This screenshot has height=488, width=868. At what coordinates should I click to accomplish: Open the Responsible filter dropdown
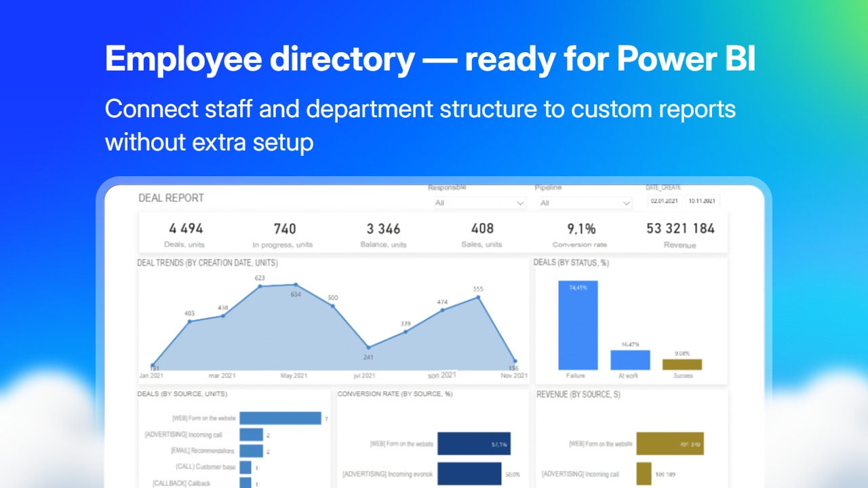point(480,203)
